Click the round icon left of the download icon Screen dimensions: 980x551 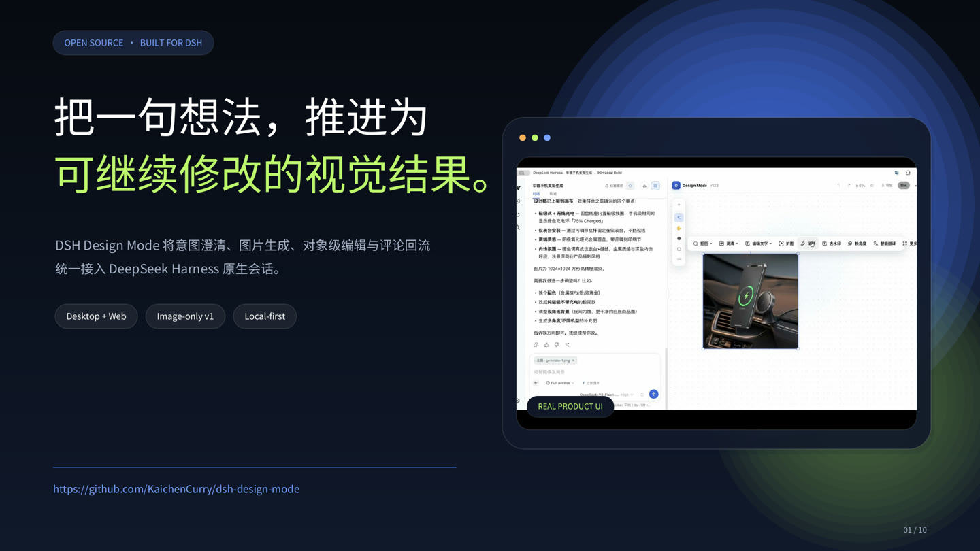[x=630, y=186]
